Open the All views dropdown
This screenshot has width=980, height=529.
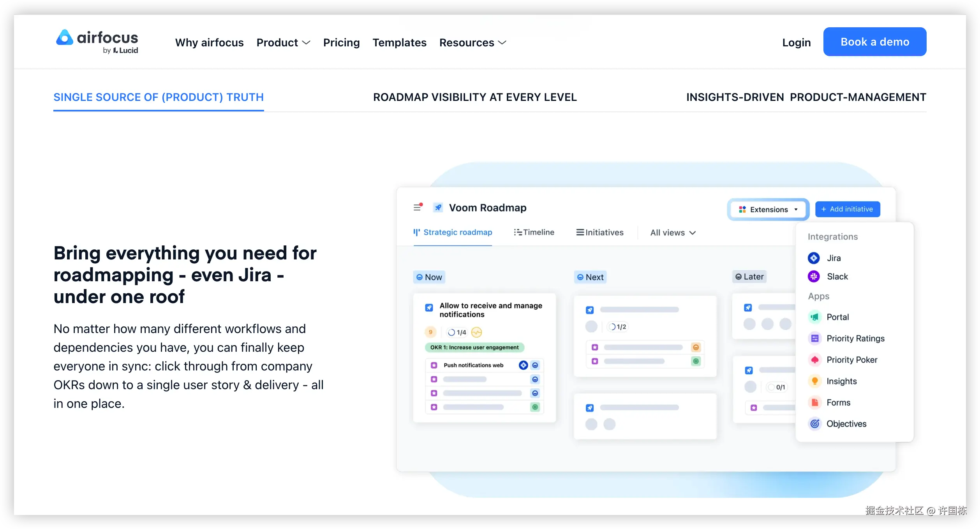pos(673,233)
